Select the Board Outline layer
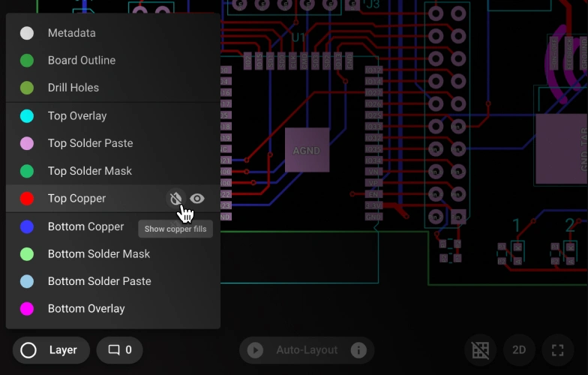The image size is (588, 375). 81,61
